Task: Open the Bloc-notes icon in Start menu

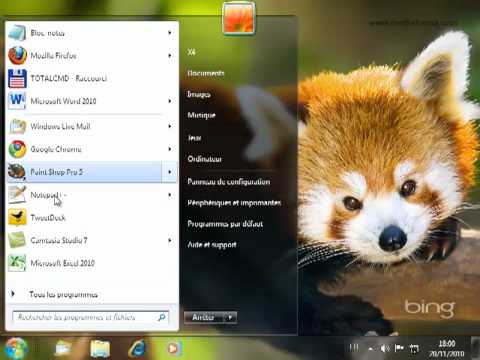Action: tap(17, 33)
